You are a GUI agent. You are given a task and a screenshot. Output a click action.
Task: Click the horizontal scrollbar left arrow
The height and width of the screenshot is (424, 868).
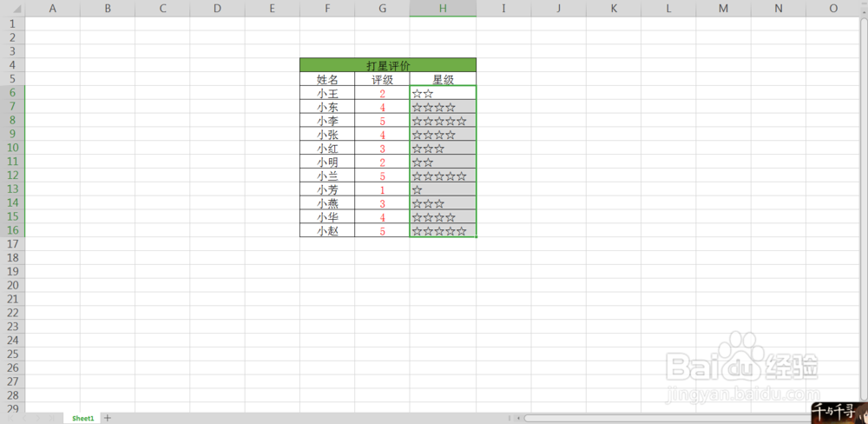pos(518,418)
